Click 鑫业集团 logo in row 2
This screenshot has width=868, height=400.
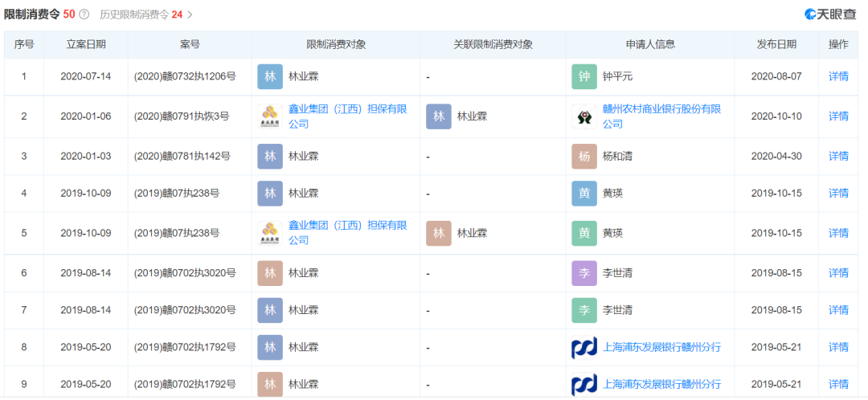coord(270,116)
